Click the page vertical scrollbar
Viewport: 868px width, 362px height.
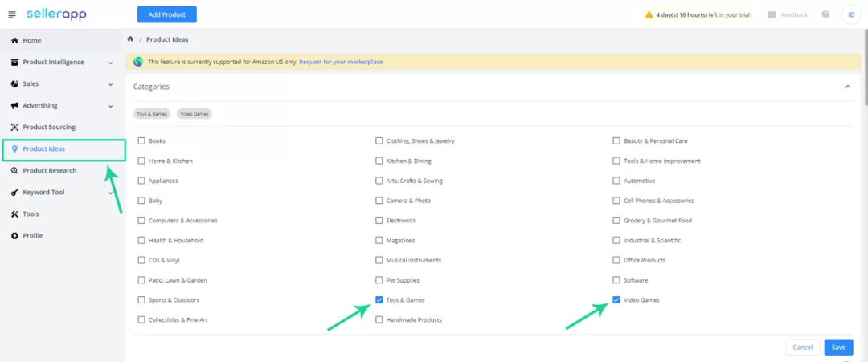pos(864,72)
